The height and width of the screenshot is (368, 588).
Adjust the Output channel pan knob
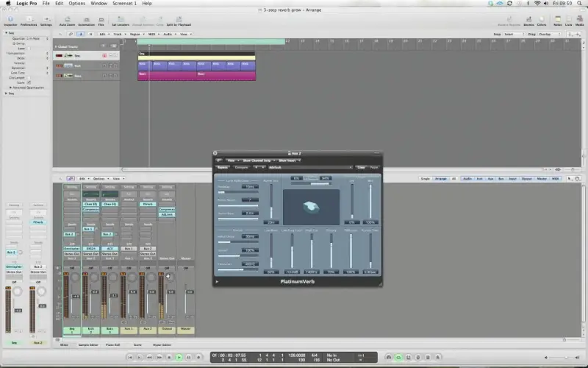(170, 277)
